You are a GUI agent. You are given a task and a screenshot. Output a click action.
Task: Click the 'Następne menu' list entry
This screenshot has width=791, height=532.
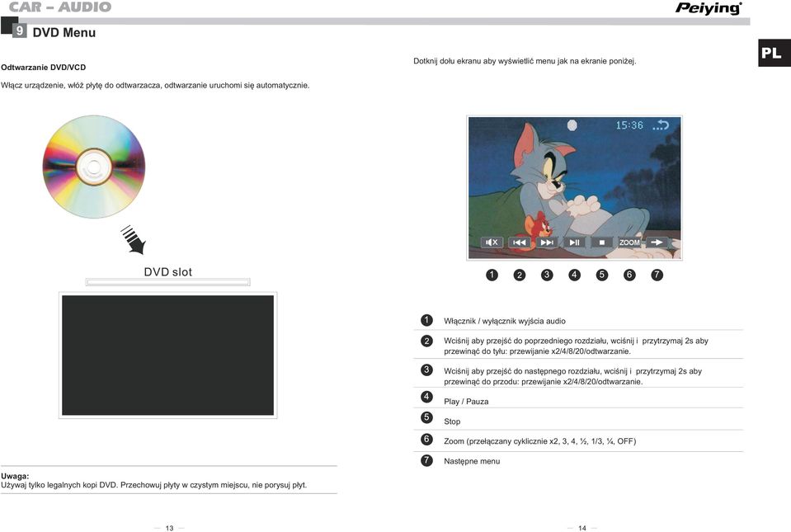tap(472, 461)
